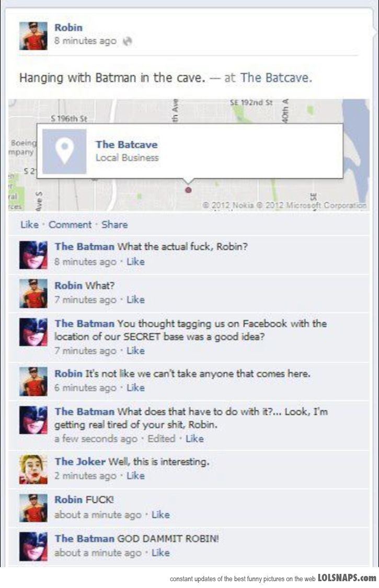Click The Joker's avatar thumbnail

[x=33, y=469]
